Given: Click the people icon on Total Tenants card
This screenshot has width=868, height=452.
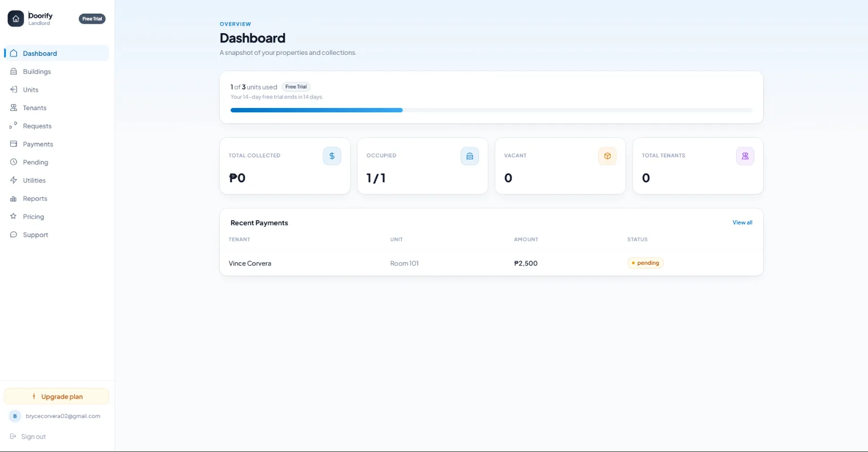Looking at the screenshot, I should coord(745,156).
